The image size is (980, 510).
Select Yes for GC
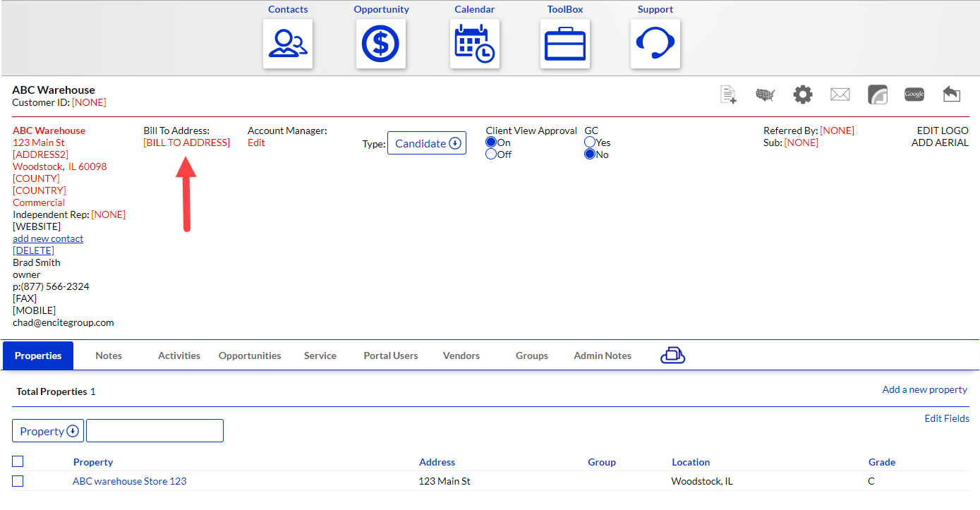click(x=590, y=142)
